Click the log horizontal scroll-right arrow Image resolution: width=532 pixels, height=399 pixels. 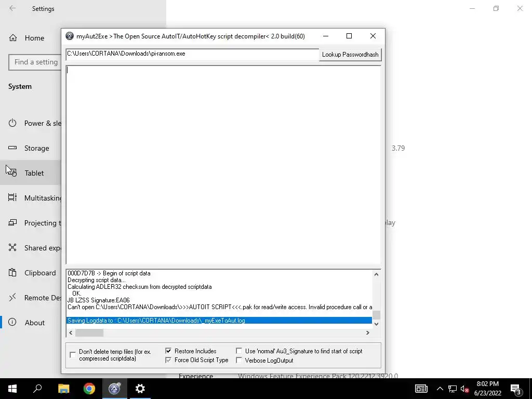[x=368, y=333]
